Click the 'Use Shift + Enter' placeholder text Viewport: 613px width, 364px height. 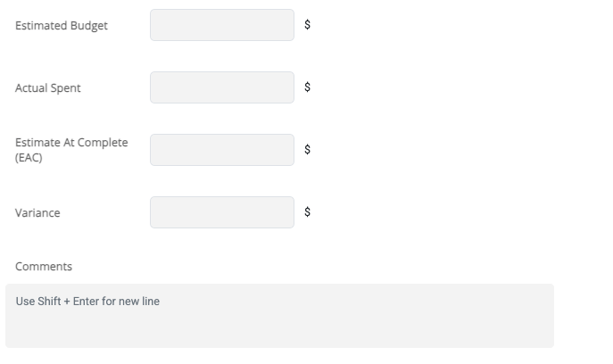pyautogui.click(x=87, y=302)
